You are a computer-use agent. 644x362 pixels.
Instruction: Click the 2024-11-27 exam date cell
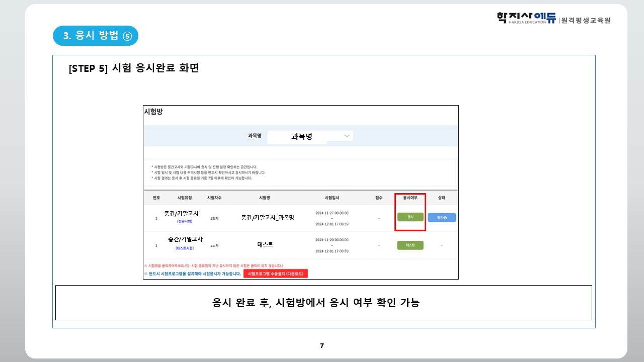[x=332, y=213]
